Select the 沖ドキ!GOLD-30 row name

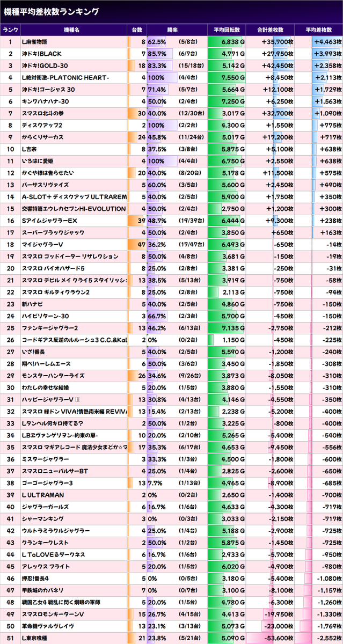(x=44, y=65)
